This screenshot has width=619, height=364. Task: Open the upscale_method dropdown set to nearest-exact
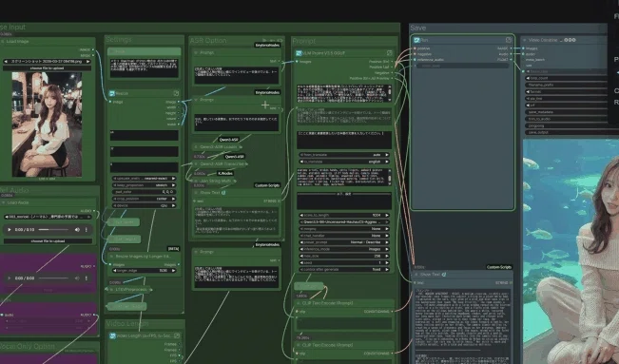(145, 179)
